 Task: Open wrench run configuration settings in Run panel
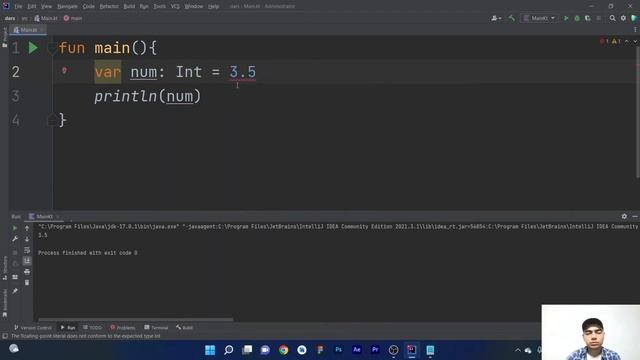pos(15,239)
